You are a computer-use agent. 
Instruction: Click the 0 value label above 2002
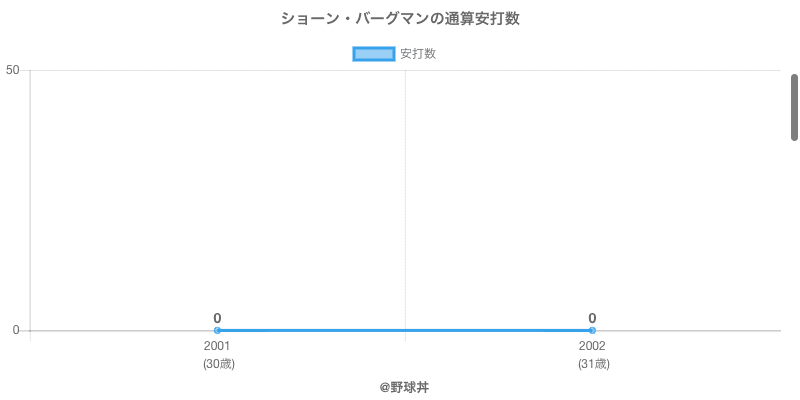click(592, 318)
